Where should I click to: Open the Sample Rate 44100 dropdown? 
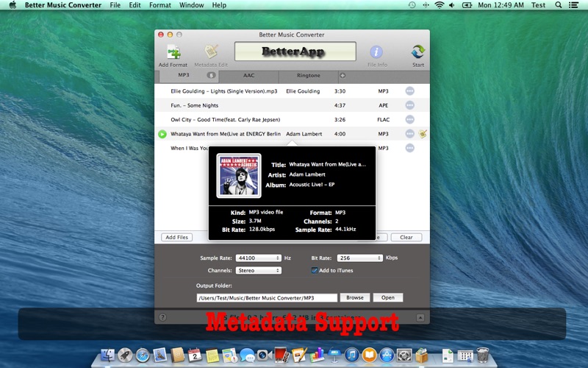(259, 258)
